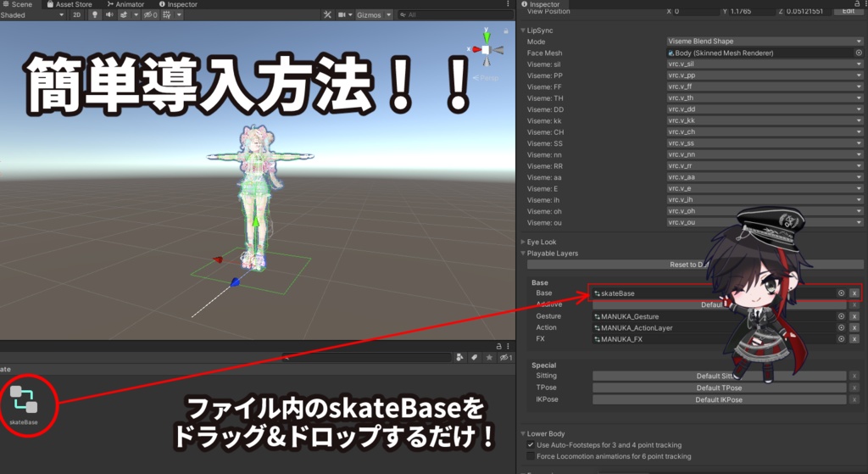Open effects dropdown arrow next to skybox icon
Viewport: 868px width, 474px height.
click(136, 15)
